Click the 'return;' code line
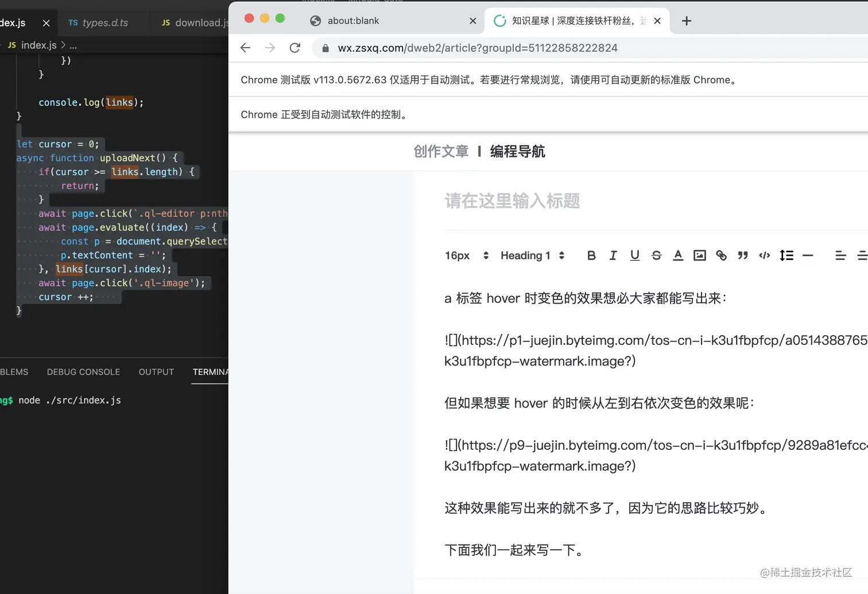The height and width of the screenshot is (594, 868). tap(80, 186)
